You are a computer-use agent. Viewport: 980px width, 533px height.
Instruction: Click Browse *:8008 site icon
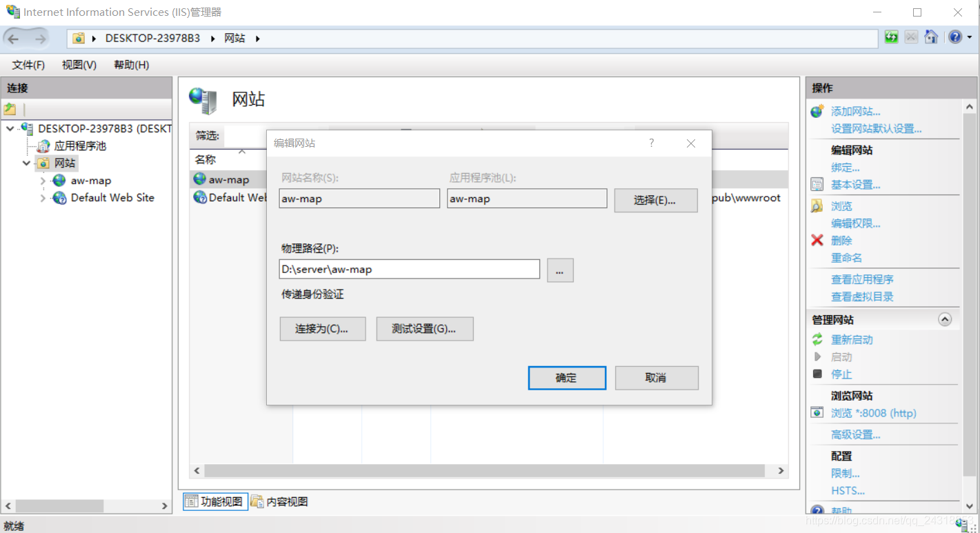coord(817,412)
